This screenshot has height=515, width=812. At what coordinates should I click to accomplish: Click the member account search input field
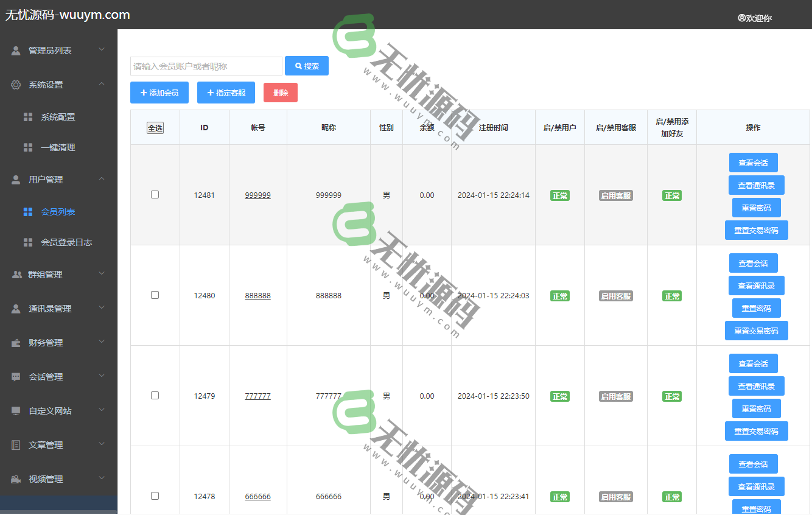click(206, 66)
